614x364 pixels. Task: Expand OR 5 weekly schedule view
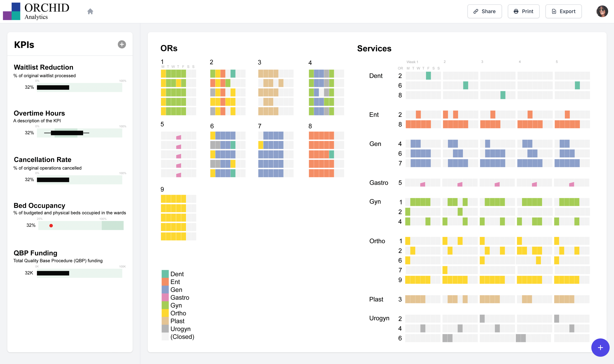point(163,126)
